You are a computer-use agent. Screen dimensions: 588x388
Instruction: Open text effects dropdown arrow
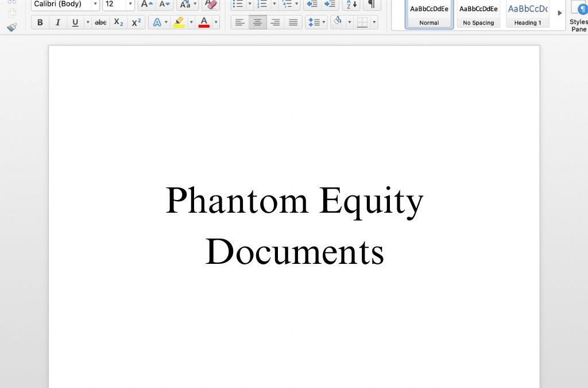tap(166, 22)
